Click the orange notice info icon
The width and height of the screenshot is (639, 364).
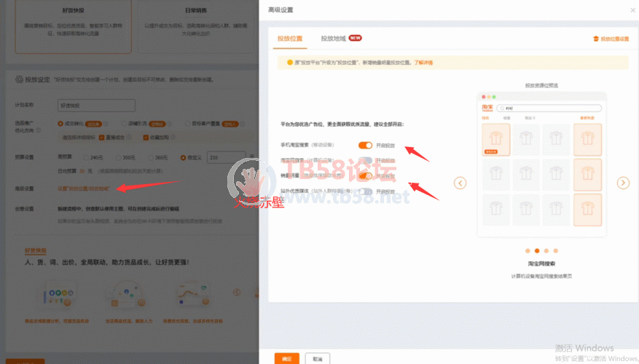click(x=289, y=63)
